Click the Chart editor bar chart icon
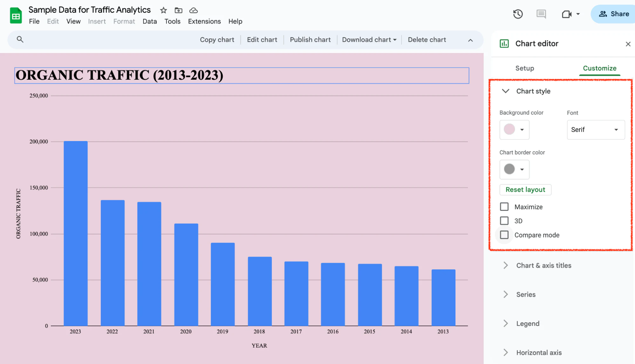 504,44
